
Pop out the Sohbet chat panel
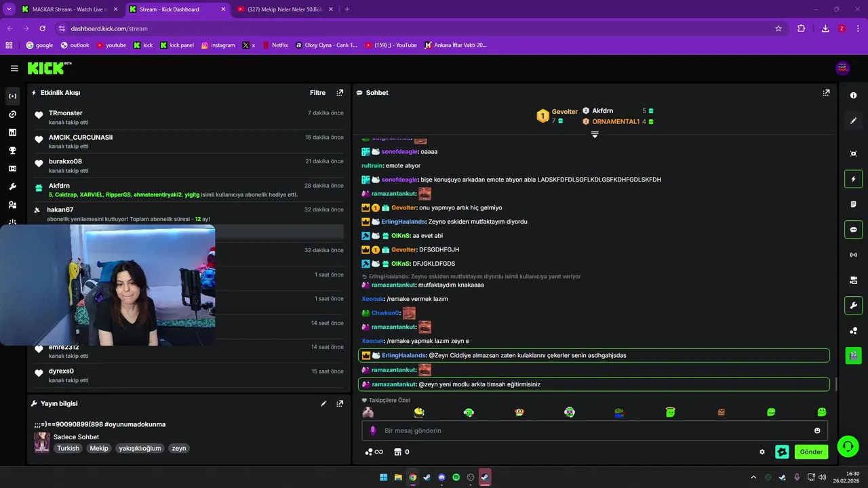[826, 93]
